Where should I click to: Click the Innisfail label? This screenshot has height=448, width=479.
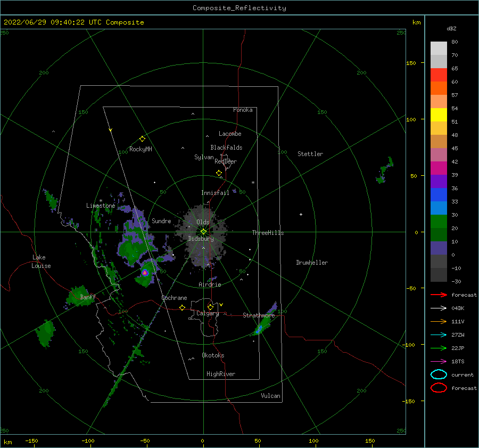215,193
